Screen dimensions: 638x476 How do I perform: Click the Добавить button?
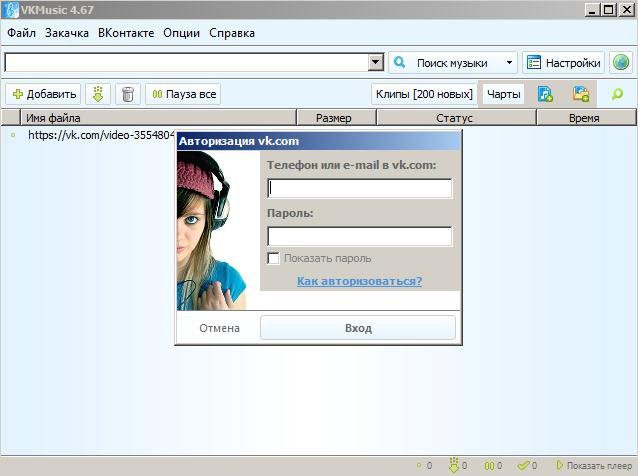click(x=44, y=94)
